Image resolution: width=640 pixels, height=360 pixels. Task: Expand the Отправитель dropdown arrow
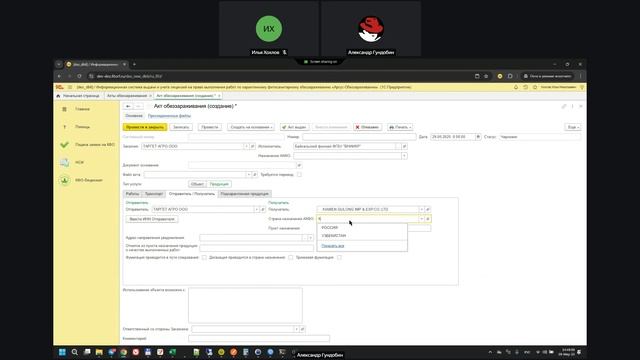257,209
